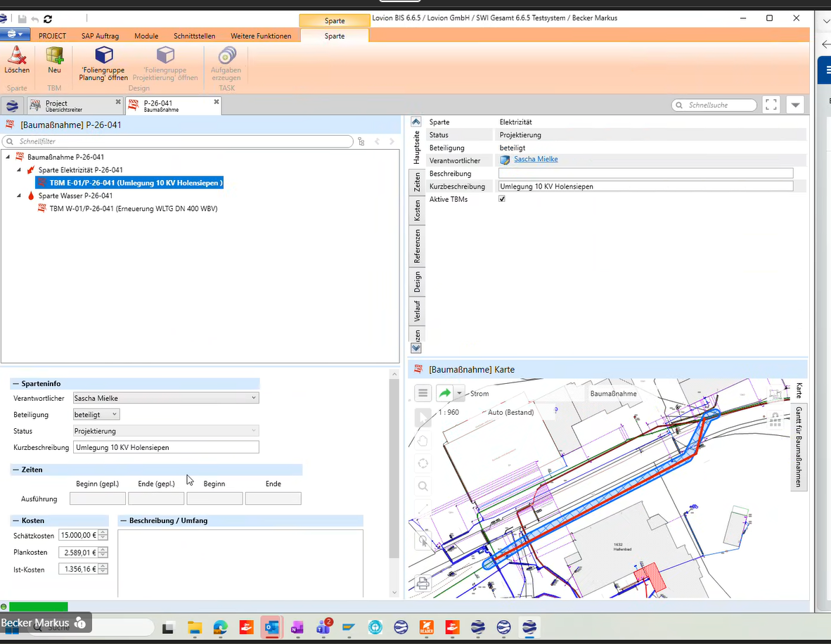Open the map hamburger menu icon
This screenshot has height=644, width=831.
pyautogui.click(x=423, y=393)
